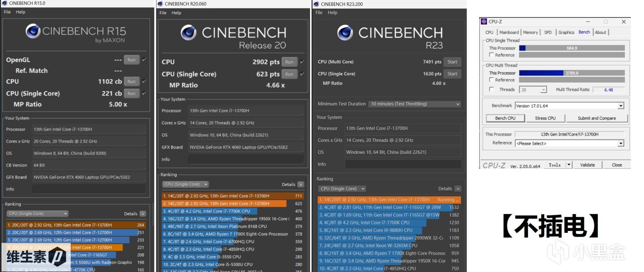644x272 pixels.
Task: Toggle the multi-core CPU test checkmark in Cinebench R20
Action: 302,62
